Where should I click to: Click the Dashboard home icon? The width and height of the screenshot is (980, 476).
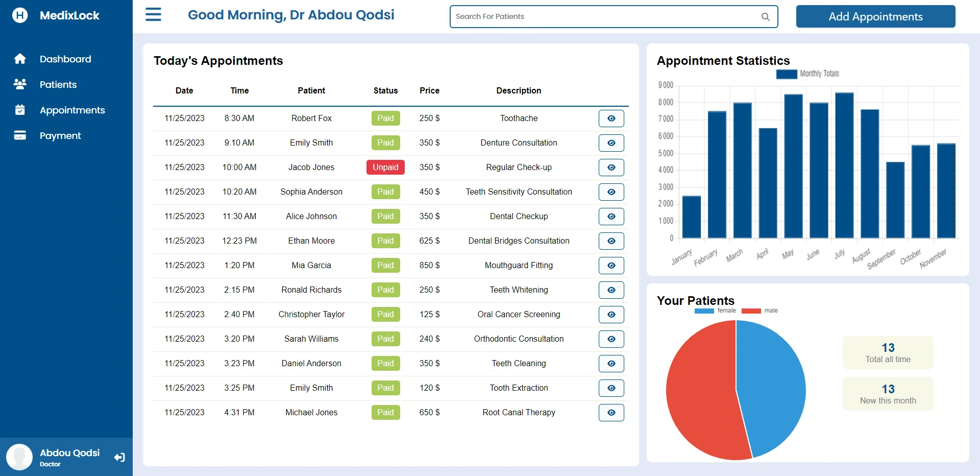coord(20,59)
